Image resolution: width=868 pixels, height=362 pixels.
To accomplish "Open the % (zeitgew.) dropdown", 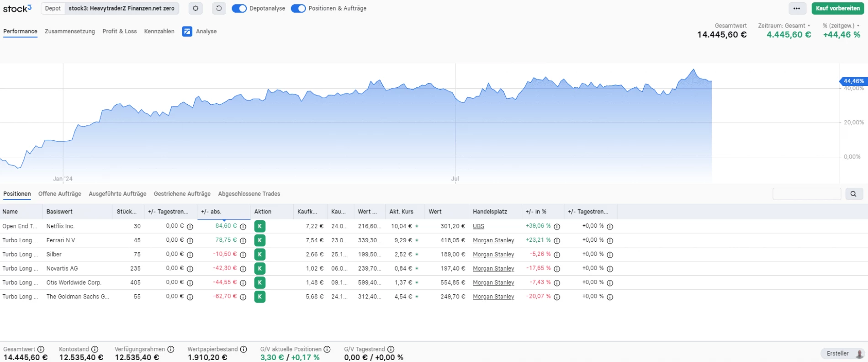I will coord(841,26).
